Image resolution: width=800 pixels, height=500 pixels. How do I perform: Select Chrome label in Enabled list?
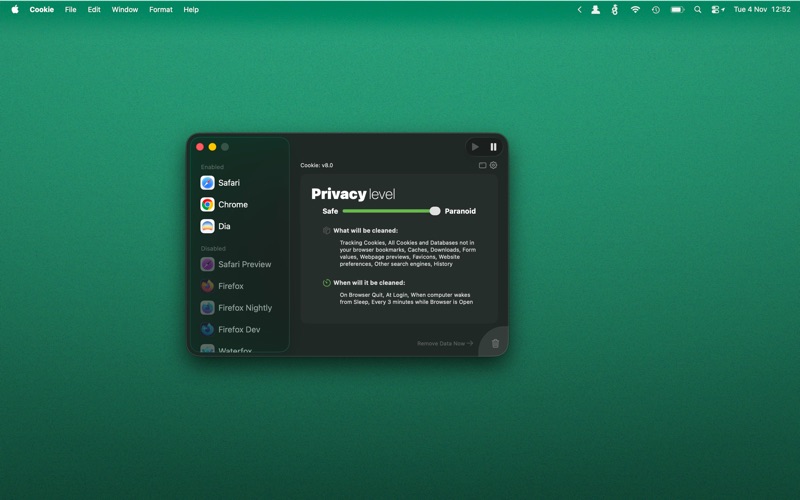tap(233, 205)
